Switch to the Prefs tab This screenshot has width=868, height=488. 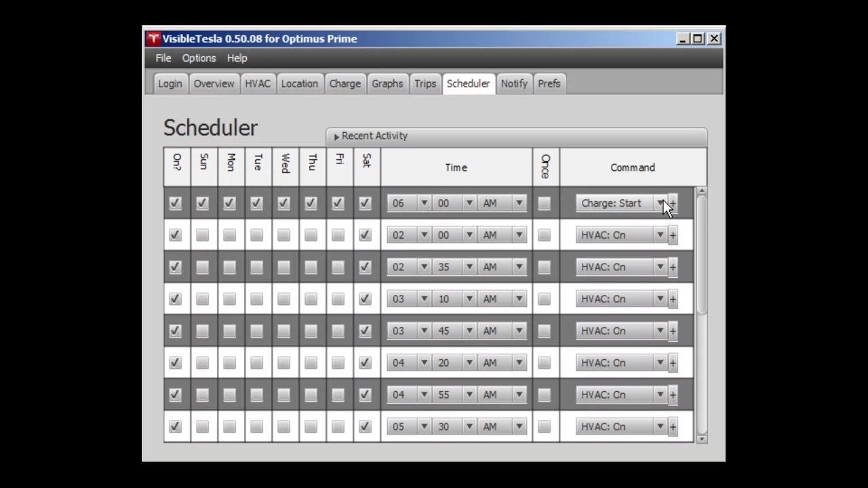pyautogui.click(x=549, y=83)
